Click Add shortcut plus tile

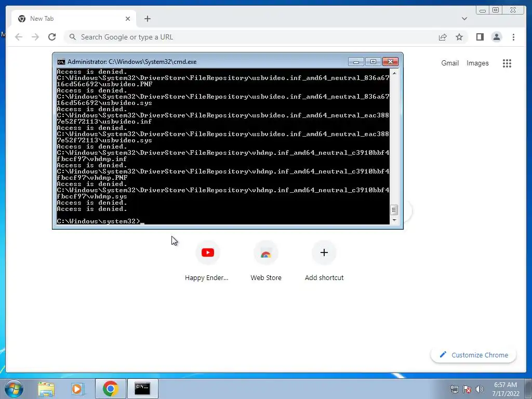tap(324, 261)
